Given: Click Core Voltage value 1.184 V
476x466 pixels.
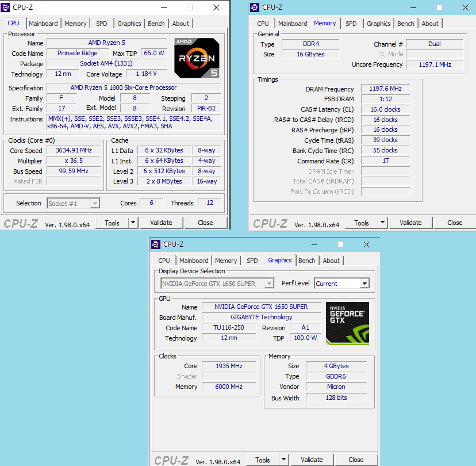Looking at the screenshot, I should coord(147,74).
